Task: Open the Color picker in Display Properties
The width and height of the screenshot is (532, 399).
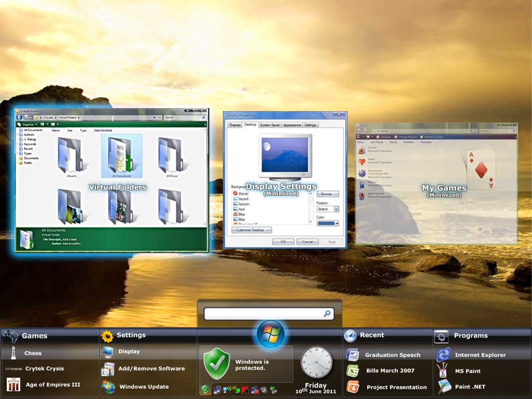Action: point(328,223)
